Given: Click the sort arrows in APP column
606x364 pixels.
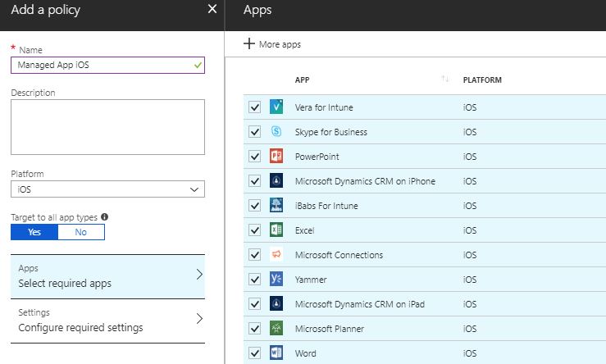Looking at the screenshot, I should (x=445, y=80).
